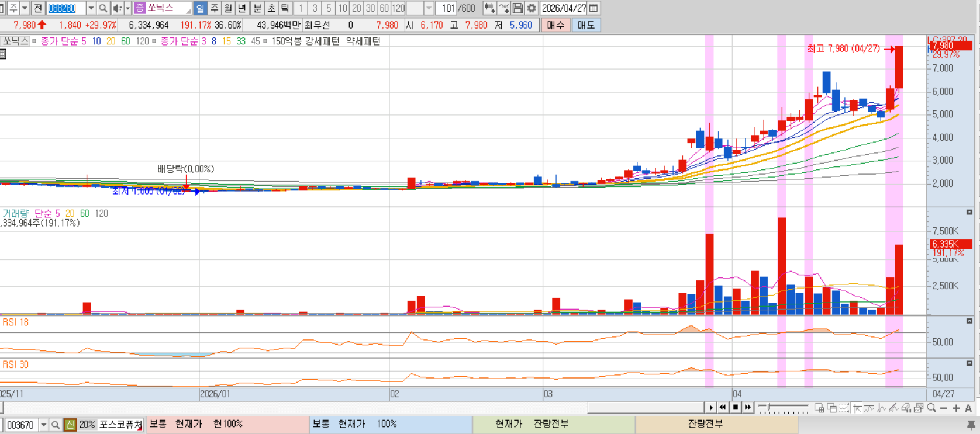Click the magnifier tool in bottom toolbar

click(931, 408)
